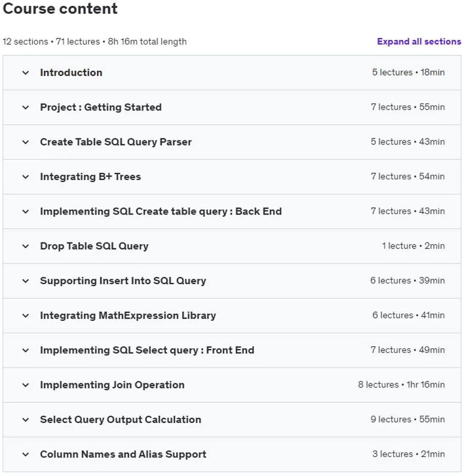Click the Supporting Insert Into SQL Query title
Viewport: 464px width, 476px height.
123,280
